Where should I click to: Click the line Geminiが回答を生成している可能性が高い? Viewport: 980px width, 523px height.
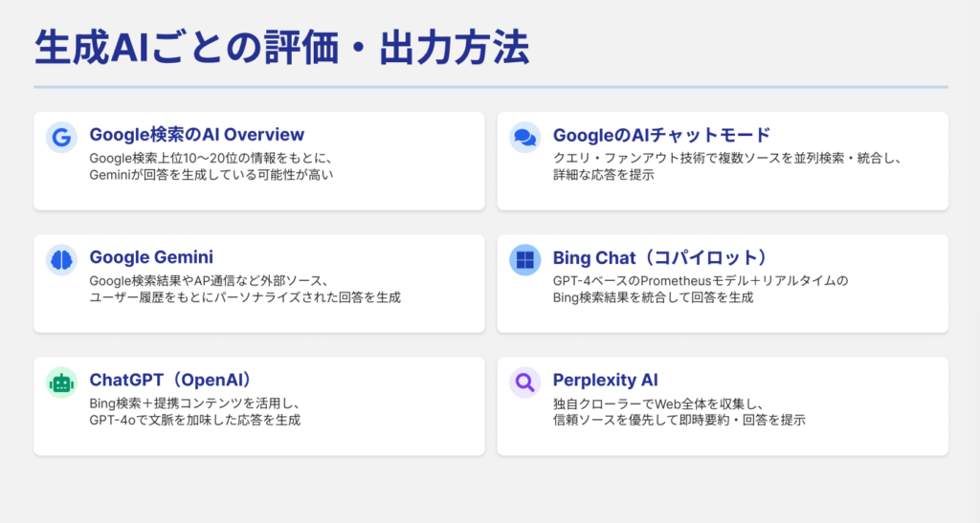(212, 175)
